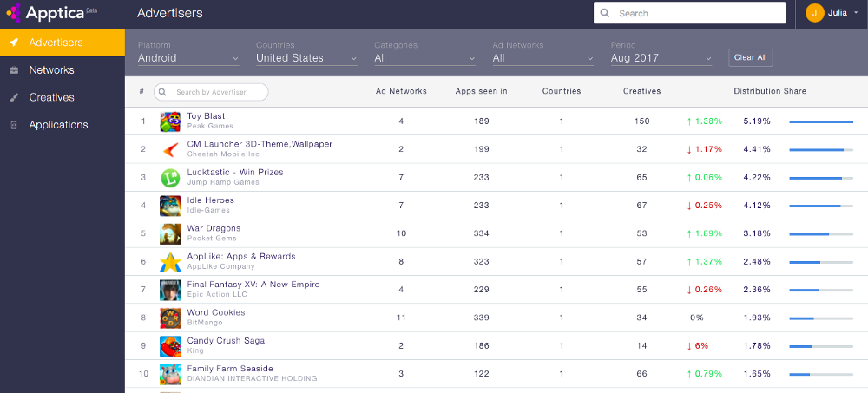868x393 pixels.
Task: Click the Candy Crush Saga distribution bar
Action: click(x=821, y=346)
